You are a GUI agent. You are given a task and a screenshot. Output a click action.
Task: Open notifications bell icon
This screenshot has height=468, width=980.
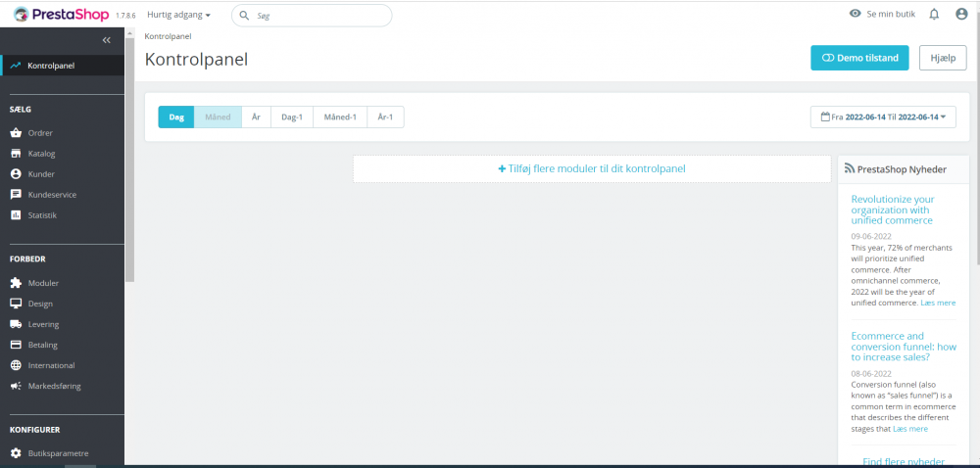[x=934, y=15]
